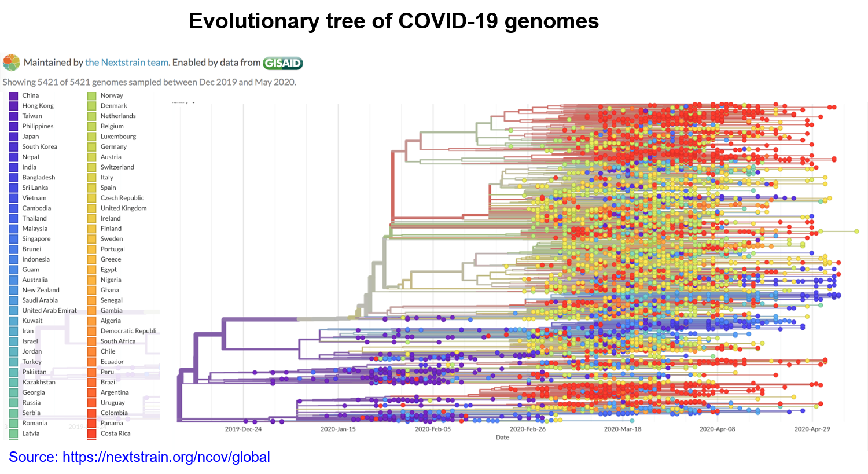Image resolution: width=868 pixels, height=474 pixels.
Task: Select the United Kingdom legend entry
Action: click(123, 208)
